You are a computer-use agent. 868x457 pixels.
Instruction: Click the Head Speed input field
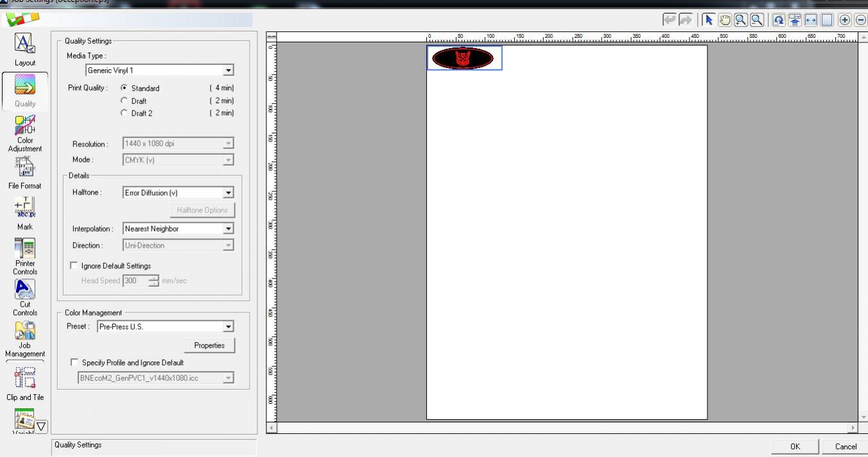[135, 280]
